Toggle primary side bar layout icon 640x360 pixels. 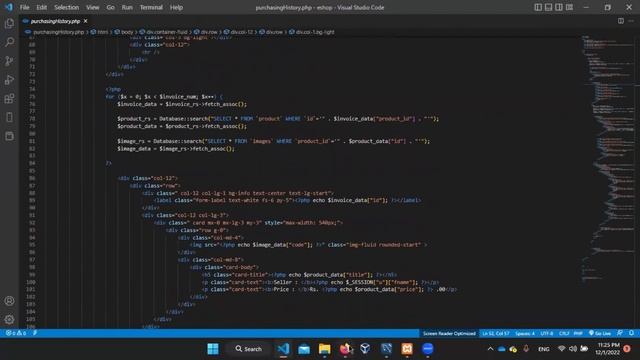point(538,7)
